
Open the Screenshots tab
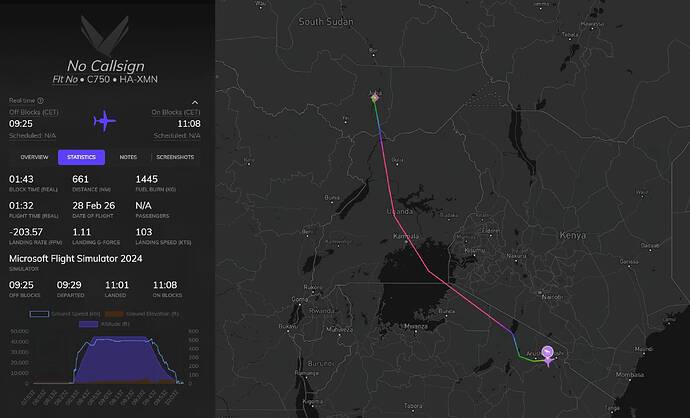(176, 157)
